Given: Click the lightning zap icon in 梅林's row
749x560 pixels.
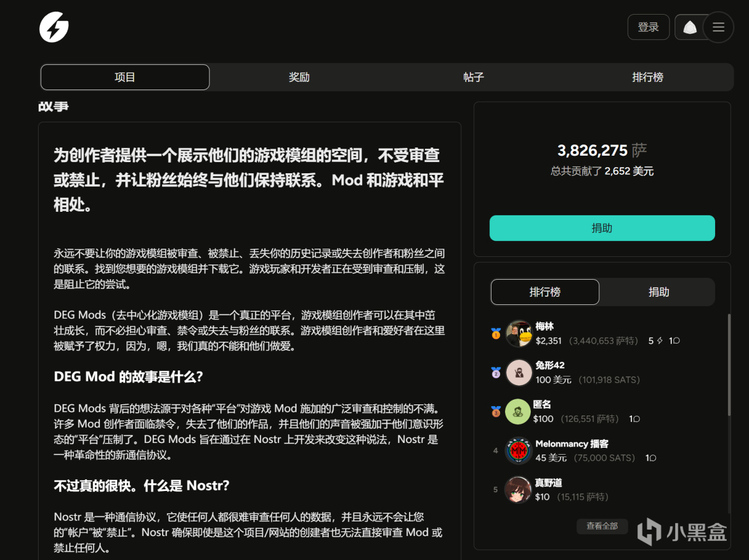Looking at the screenshot, I should click(659, 341).
